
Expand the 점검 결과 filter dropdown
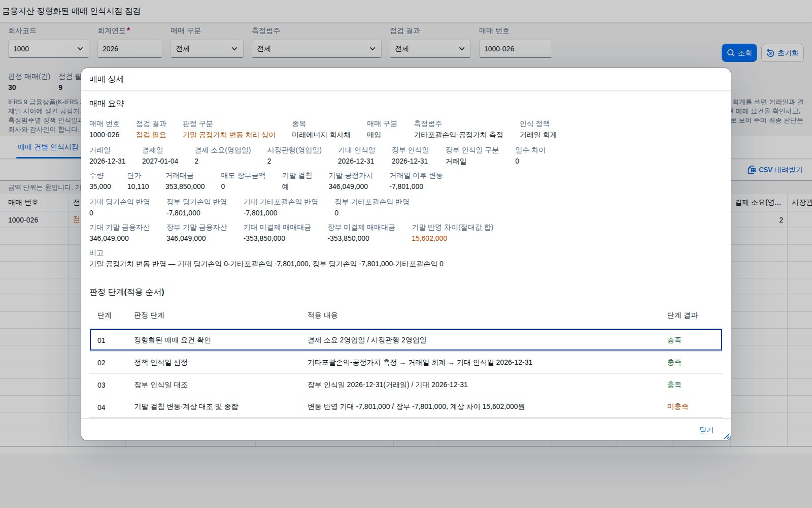point(430,49)
